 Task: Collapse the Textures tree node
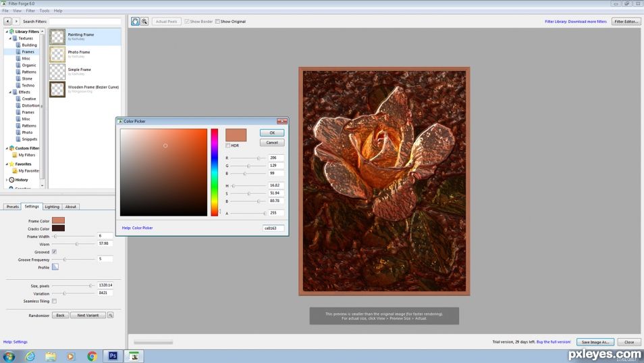10,39
